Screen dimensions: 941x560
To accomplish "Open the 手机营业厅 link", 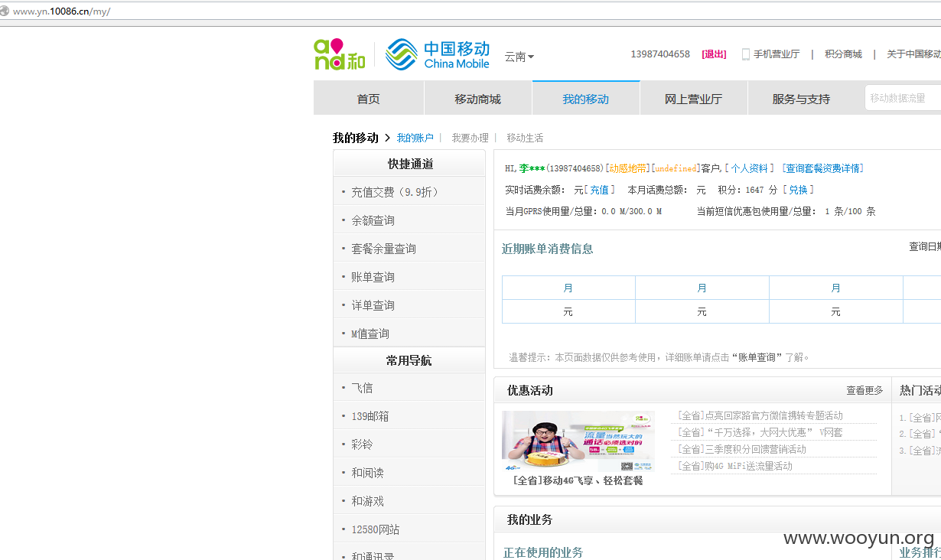I will click(777, 54).
